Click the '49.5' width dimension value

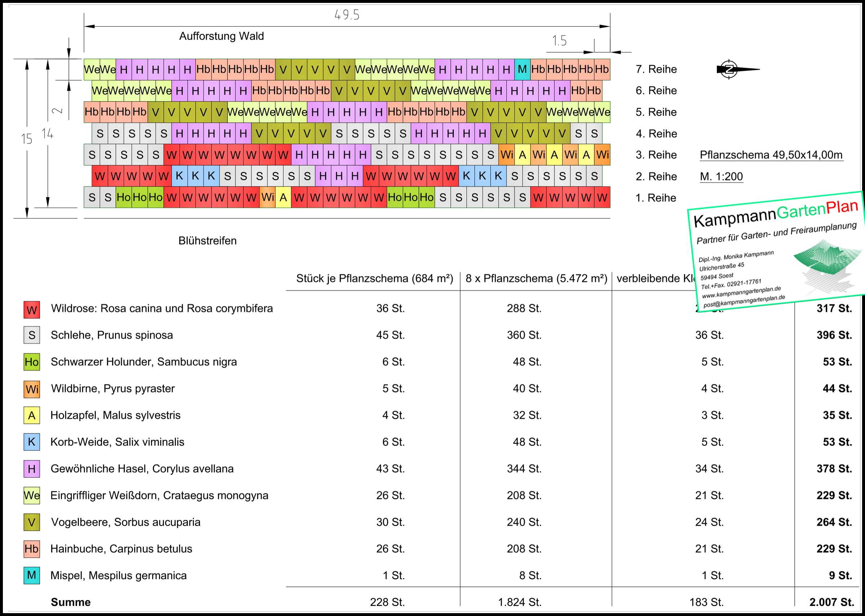[x=347, y=15]
